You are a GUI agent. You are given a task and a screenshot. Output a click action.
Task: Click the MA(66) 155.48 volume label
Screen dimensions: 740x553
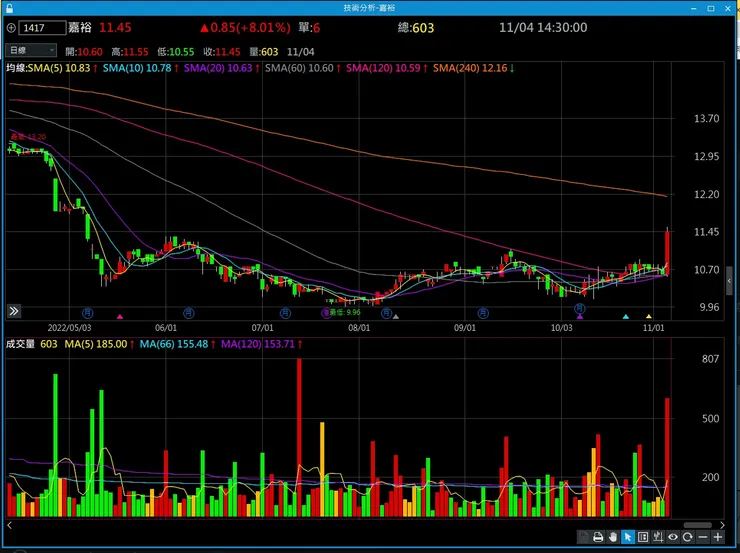point(174,344)
